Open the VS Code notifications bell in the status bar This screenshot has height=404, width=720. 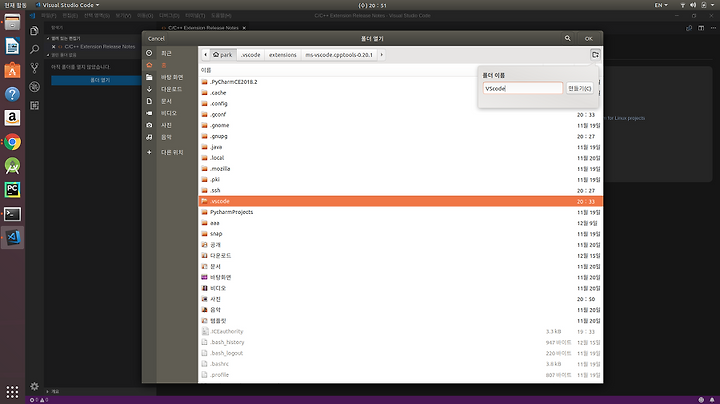712,400
